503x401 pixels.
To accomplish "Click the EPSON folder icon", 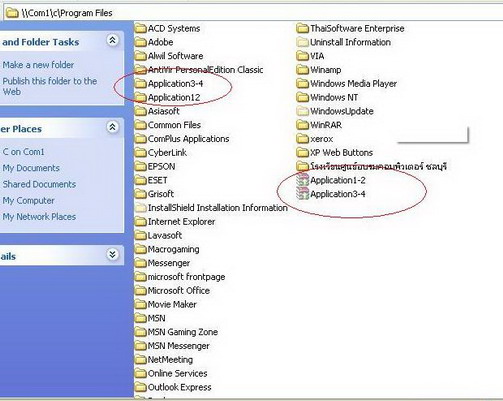I will [141, 166].
